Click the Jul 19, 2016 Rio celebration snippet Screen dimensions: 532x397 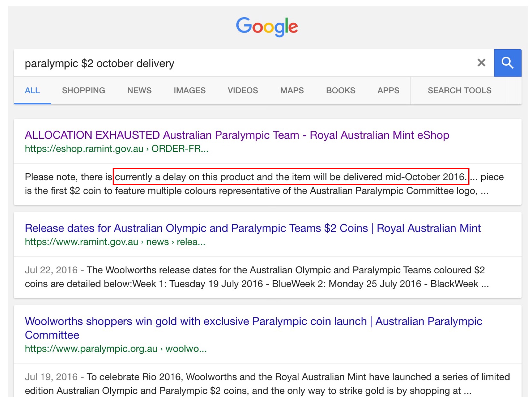tap(267, 384)
